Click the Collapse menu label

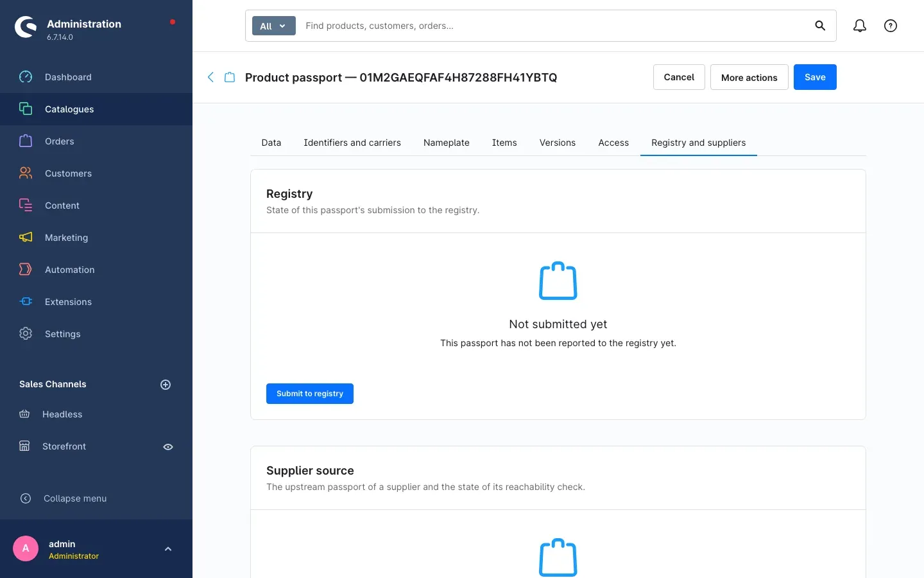click(x=75, y=498)
